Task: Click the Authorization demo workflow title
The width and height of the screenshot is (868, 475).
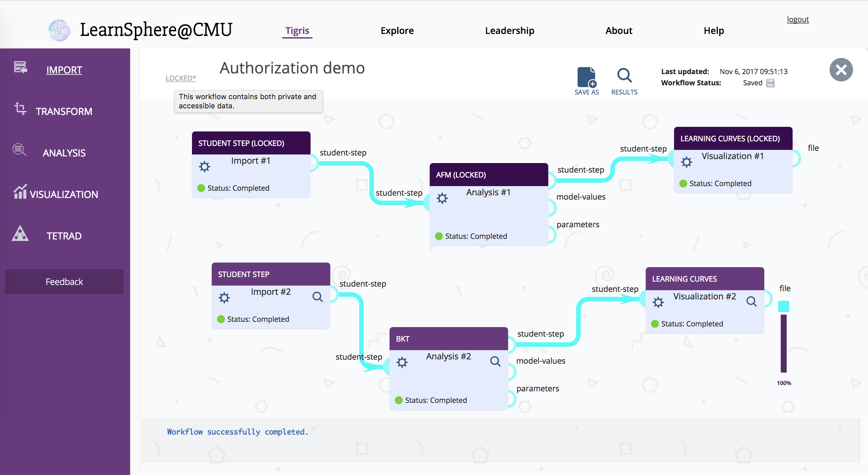Action: (x=292, y=68)
